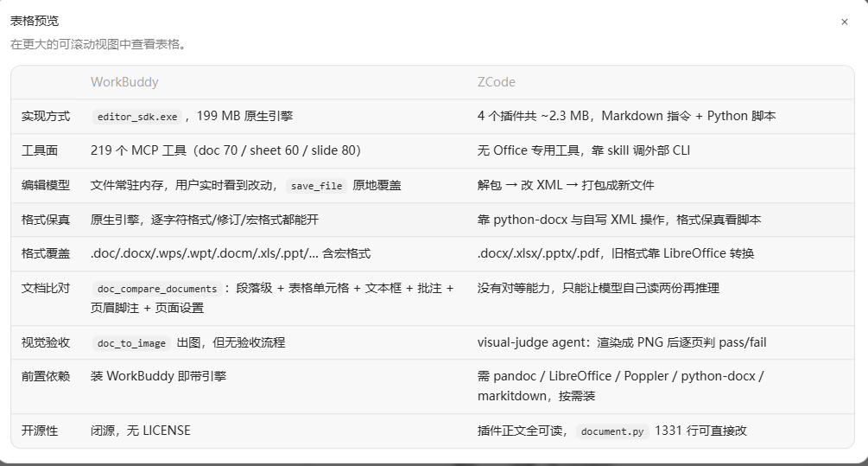The height and width of the screenshot is (466, 868).
Task: Select the WorkBuddy column header
Action: click(124, 82)
